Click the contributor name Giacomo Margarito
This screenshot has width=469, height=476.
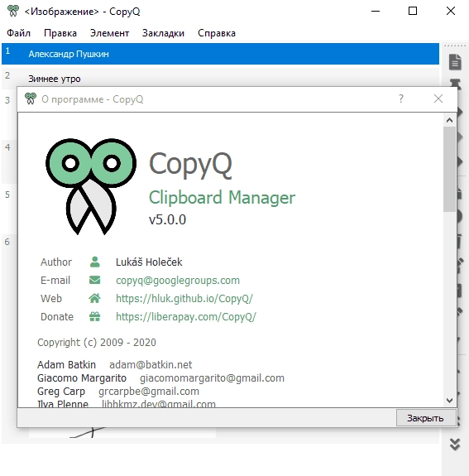tap(82, 378)
